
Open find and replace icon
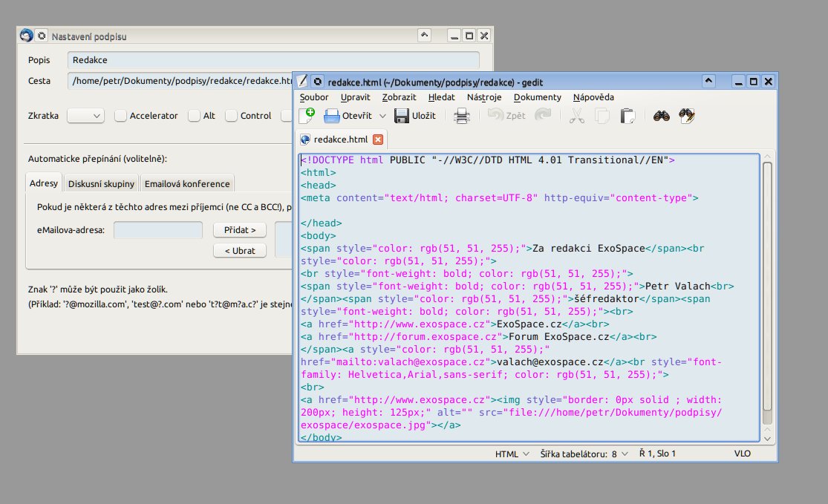pyautogui.click(x=686, y=116)
